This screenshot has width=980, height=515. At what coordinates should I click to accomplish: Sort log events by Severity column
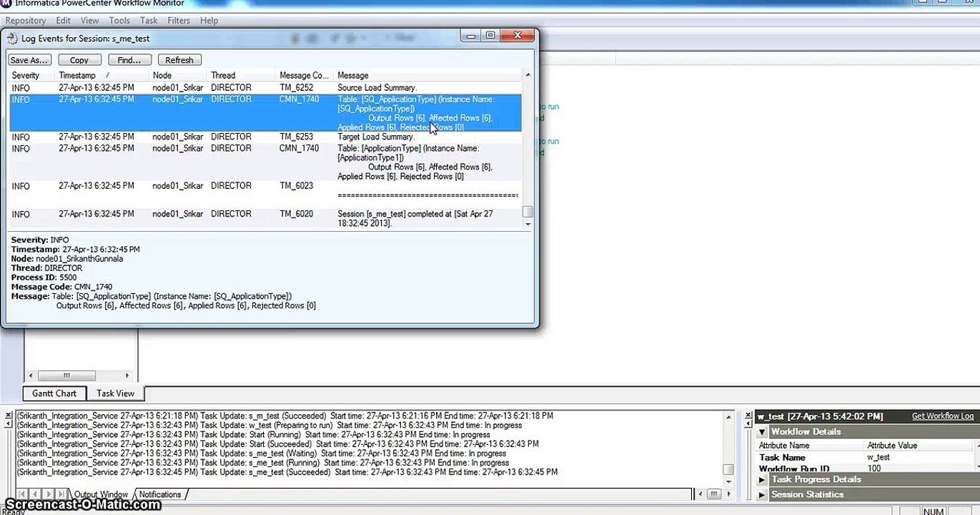pyautogui.click(x=31, y=75)
